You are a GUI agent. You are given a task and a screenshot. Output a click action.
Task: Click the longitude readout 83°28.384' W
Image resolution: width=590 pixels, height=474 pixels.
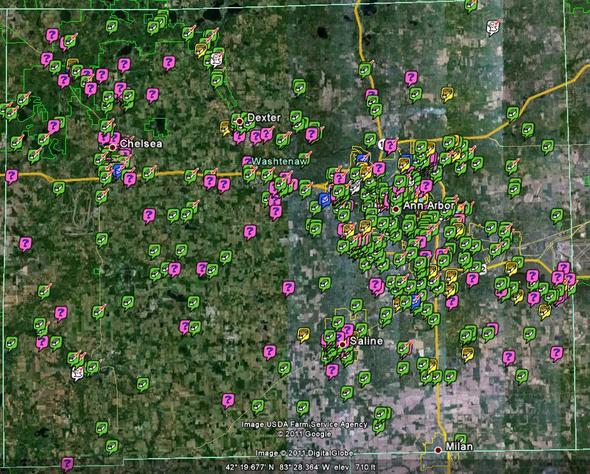click(305, 468)
